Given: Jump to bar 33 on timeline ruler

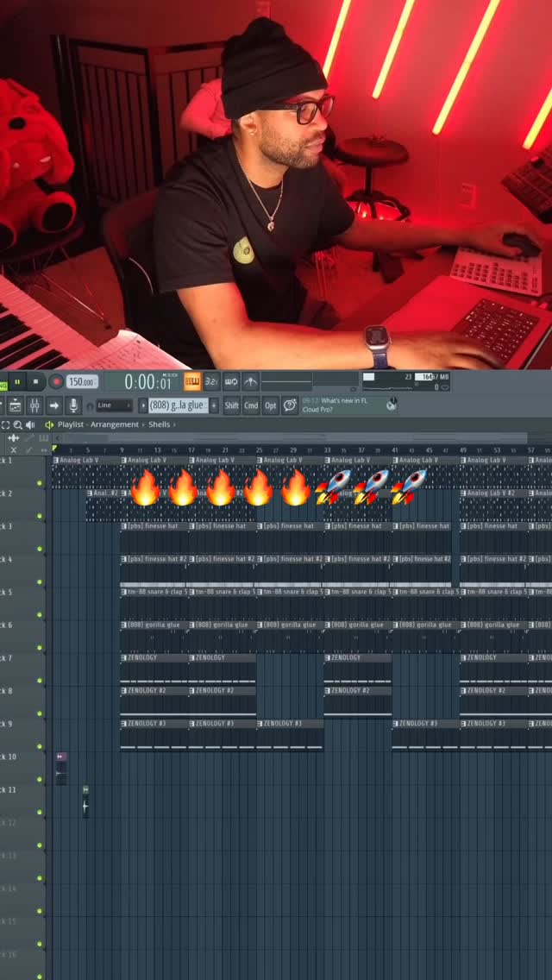Looking at the screenshot, I should 327,450.
